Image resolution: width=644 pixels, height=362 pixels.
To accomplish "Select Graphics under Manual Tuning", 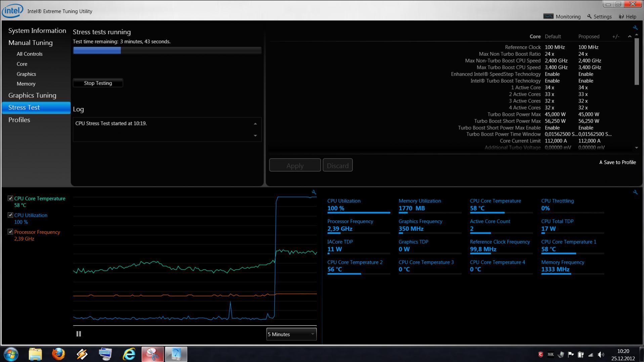I will [x=26, y=74].
